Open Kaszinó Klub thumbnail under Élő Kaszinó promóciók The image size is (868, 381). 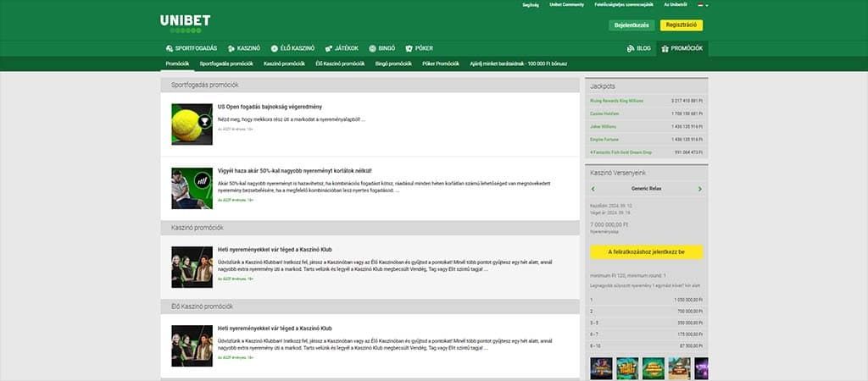pyautogui.click(x=192, y=345)
